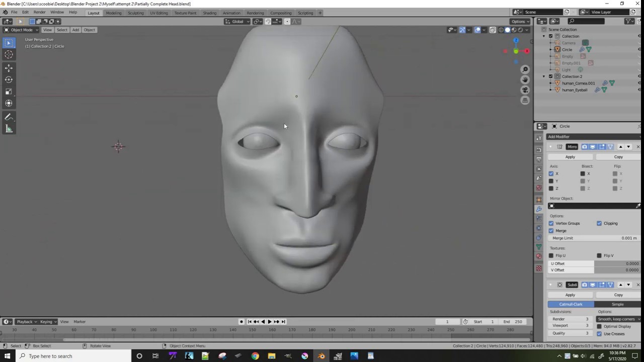644x362 pixels.
Task: Switch to the Shading workspace tab
Action: [209, 13]
